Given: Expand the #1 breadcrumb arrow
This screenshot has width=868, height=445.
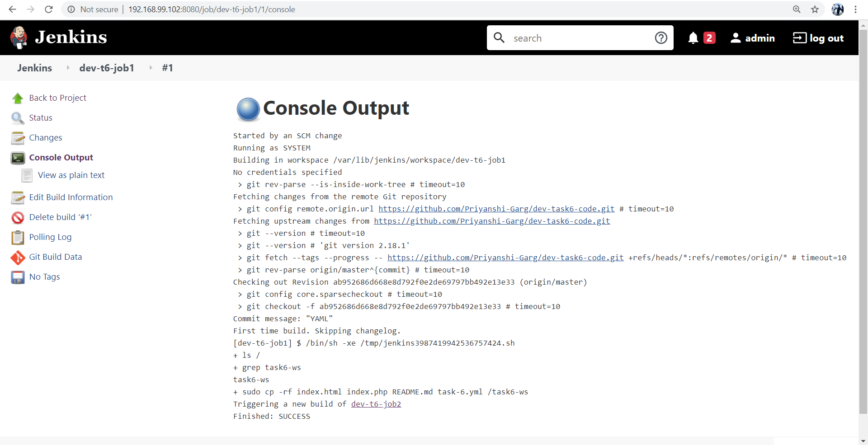Looking at the screenshot, I should tap(151, 68).
